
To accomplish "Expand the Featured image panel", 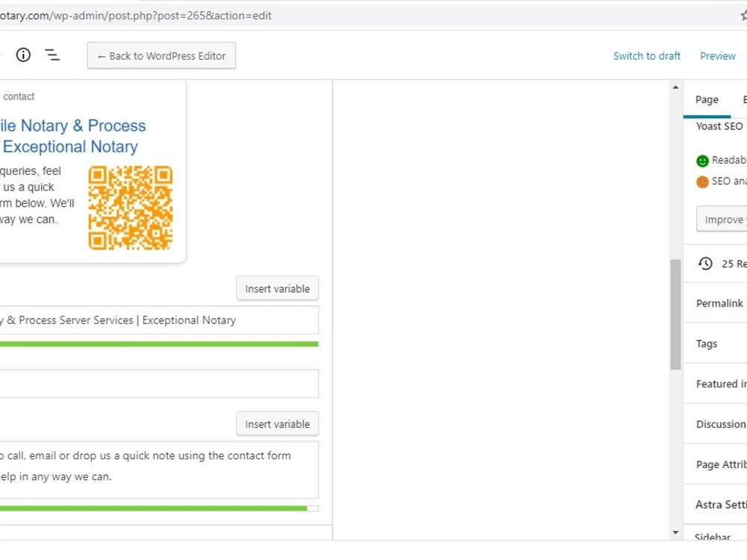I will [715, 384].
